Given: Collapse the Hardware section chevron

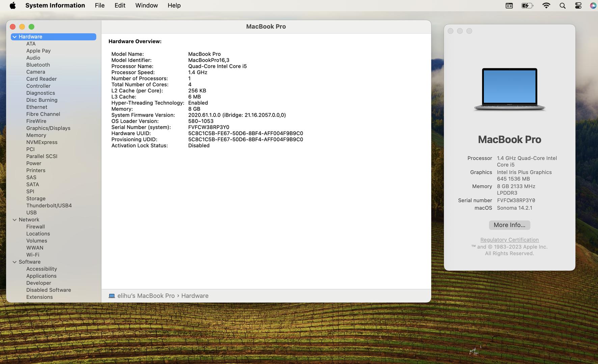Looking at the screenshot, I should pos(15,37).
